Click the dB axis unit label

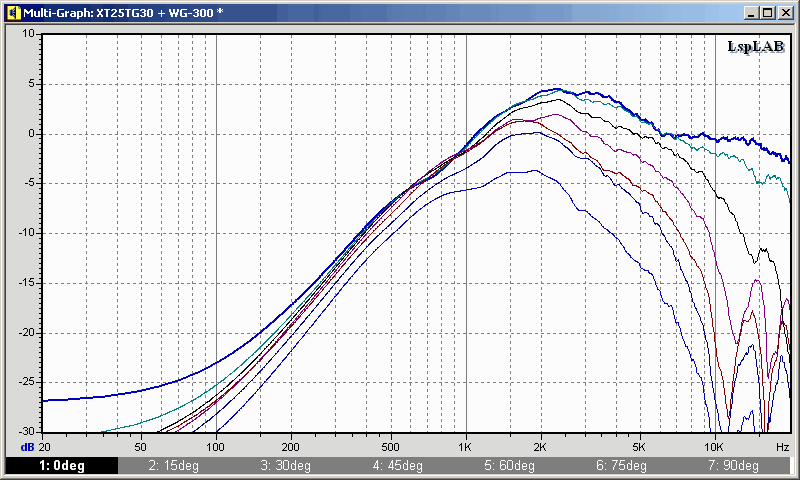(28, 447)
